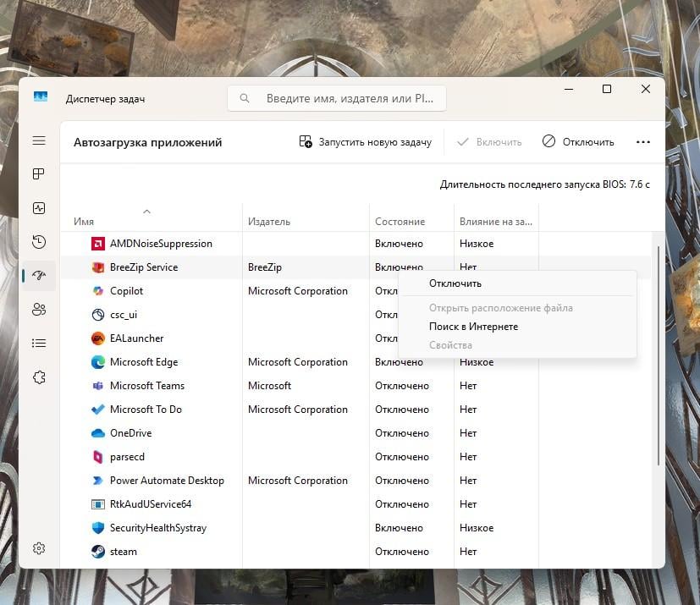Open the Details page in the sidebar
Screen dimensions: 700x605
click(x=39, y=343)
